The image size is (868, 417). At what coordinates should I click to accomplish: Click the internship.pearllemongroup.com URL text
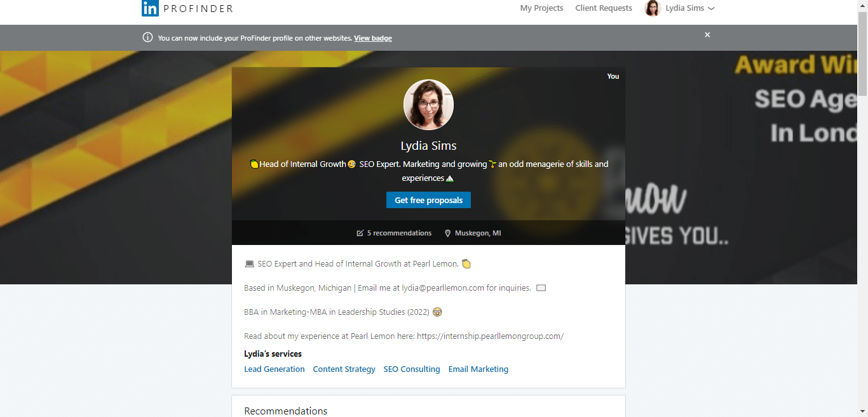click(490, 336)
